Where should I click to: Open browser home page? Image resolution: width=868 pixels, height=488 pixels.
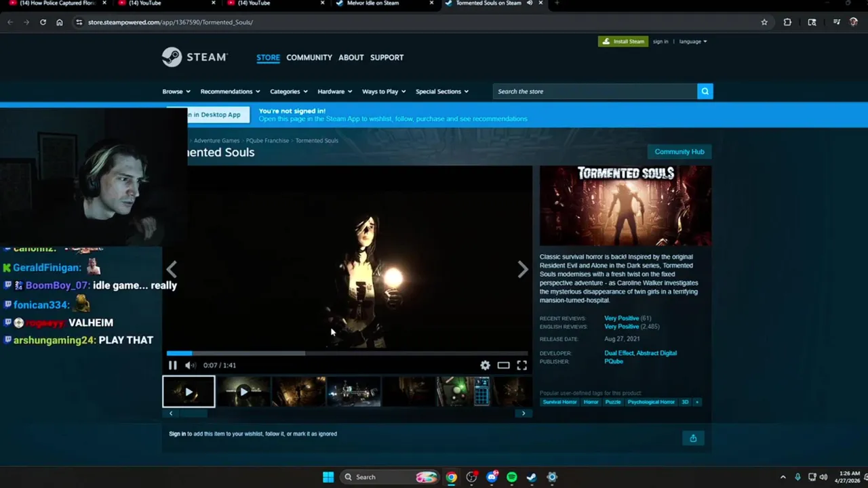click(60, 22)
